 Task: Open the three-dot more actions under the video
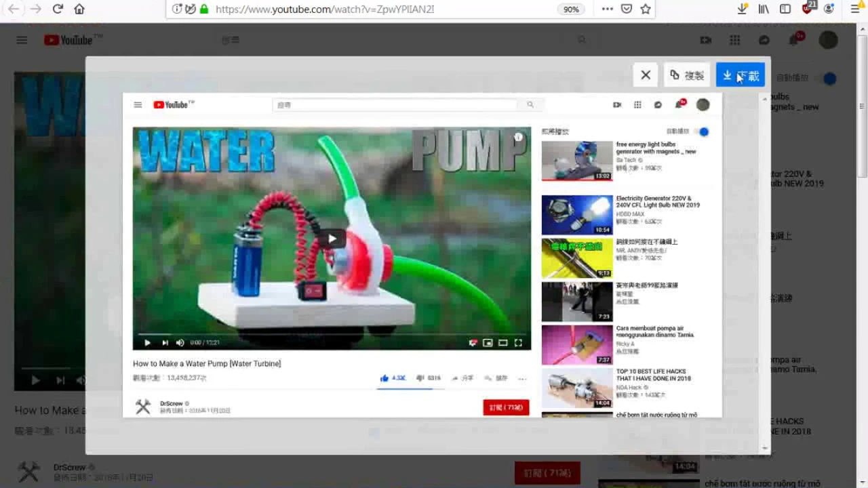tap(522, 378)
